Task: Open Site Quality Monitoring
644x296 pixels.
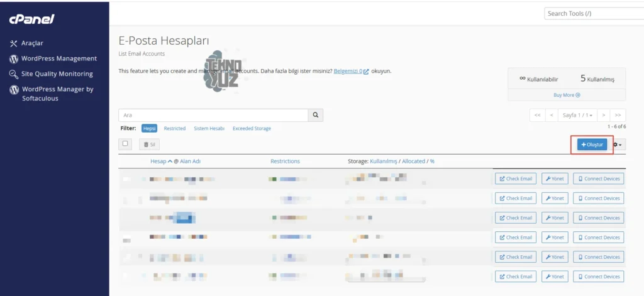Action: [51, 74]
